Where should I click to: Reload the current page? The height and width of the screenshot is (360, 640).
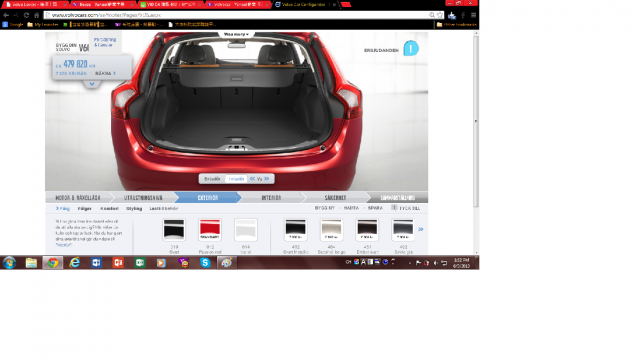pos(26,15)
